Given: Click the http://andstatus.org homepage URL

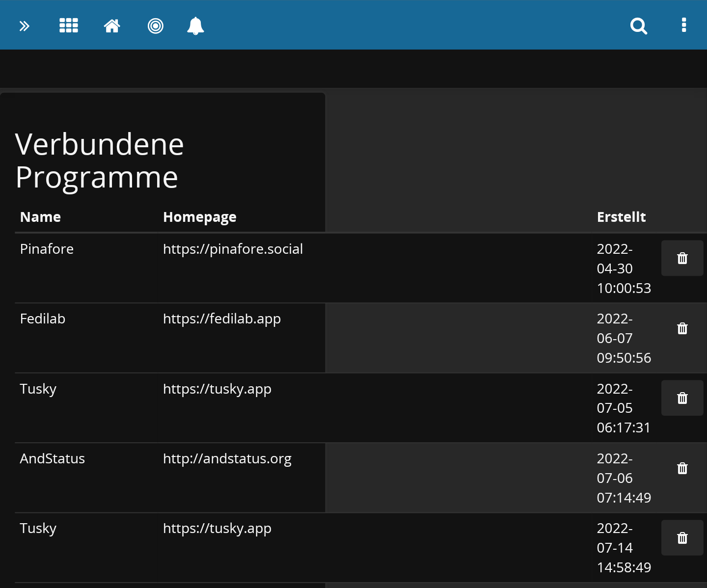Looking at the screenshot, I should [227, 458].
